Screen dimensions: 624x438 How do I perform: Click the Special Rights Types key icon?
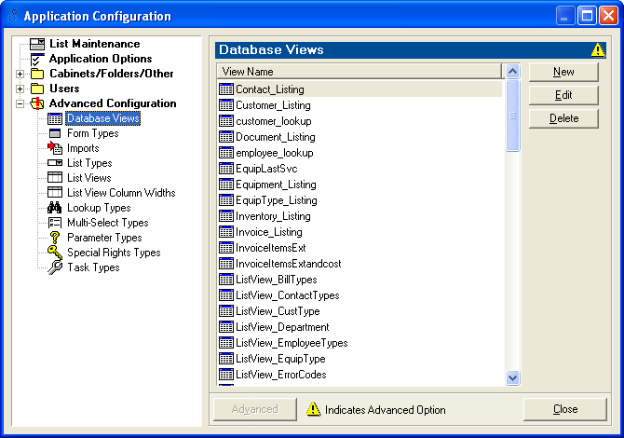pos(55,252)
